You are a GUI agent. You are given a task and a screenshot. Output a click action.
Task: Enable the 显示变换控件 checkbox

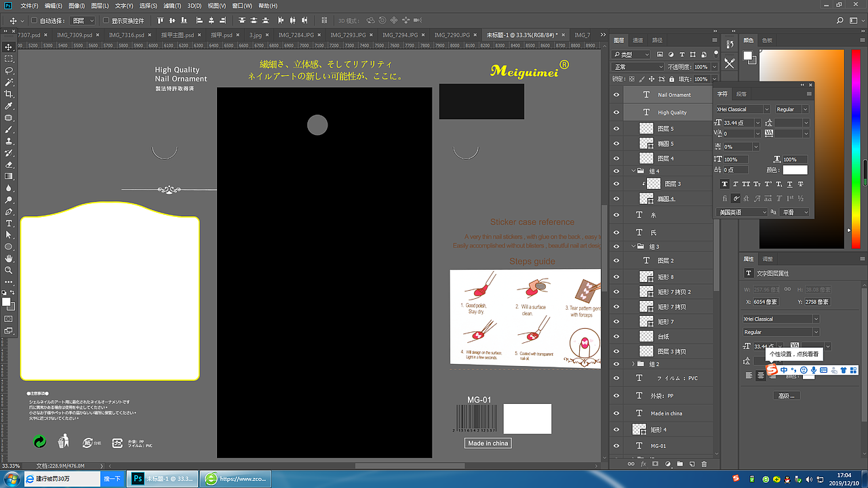coord(106,21)
